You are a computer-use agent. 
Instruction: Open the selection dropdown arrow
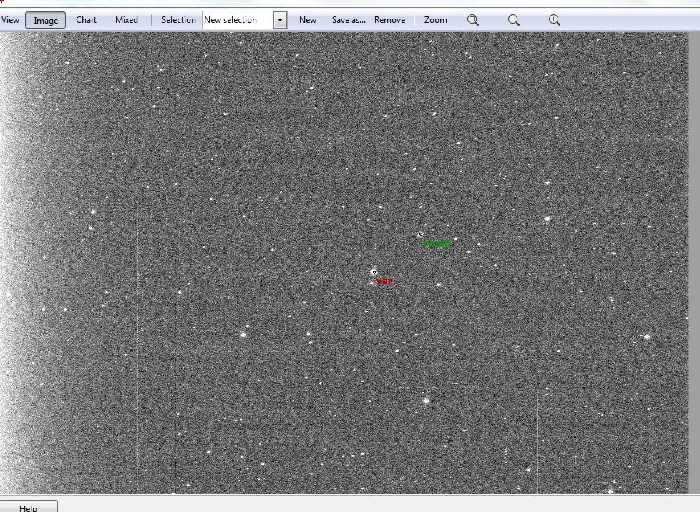click(280, 20)
